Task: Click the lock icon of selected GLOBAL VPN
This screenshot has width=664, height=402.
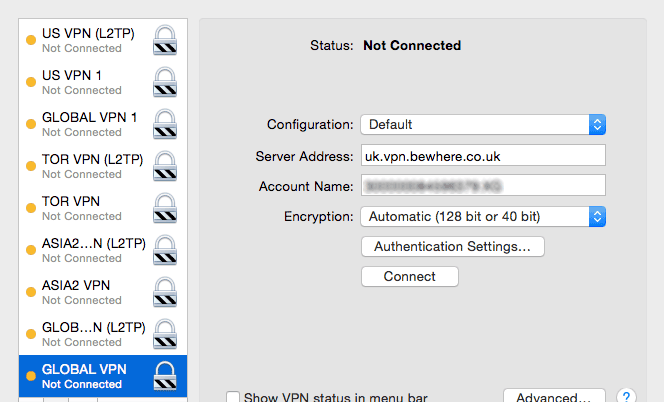Action: point(165,376)
